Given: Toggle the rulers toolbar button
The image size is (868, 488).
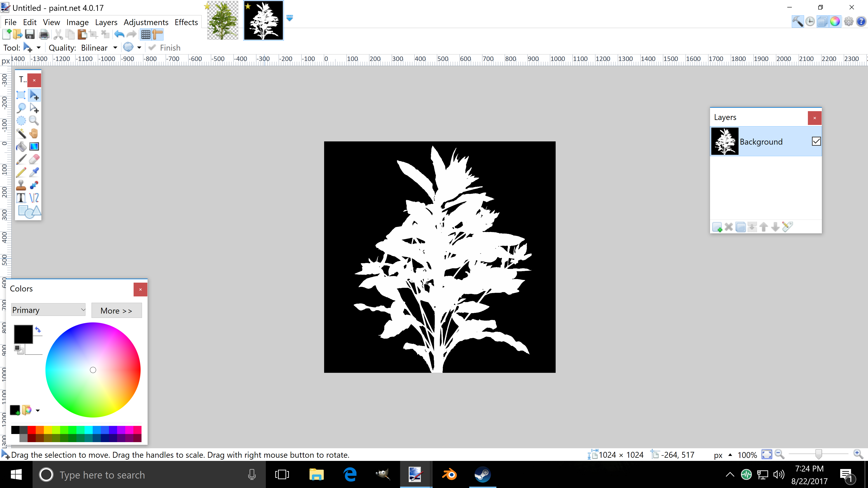Looking at the screenshot, I should 158,34.
